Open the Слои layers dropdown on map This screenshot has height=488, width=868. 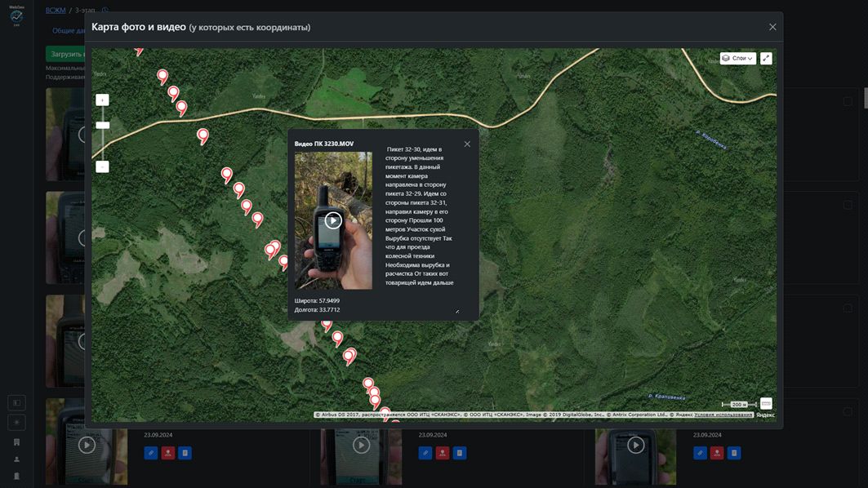pyautogui.click(x=737, y=59)
